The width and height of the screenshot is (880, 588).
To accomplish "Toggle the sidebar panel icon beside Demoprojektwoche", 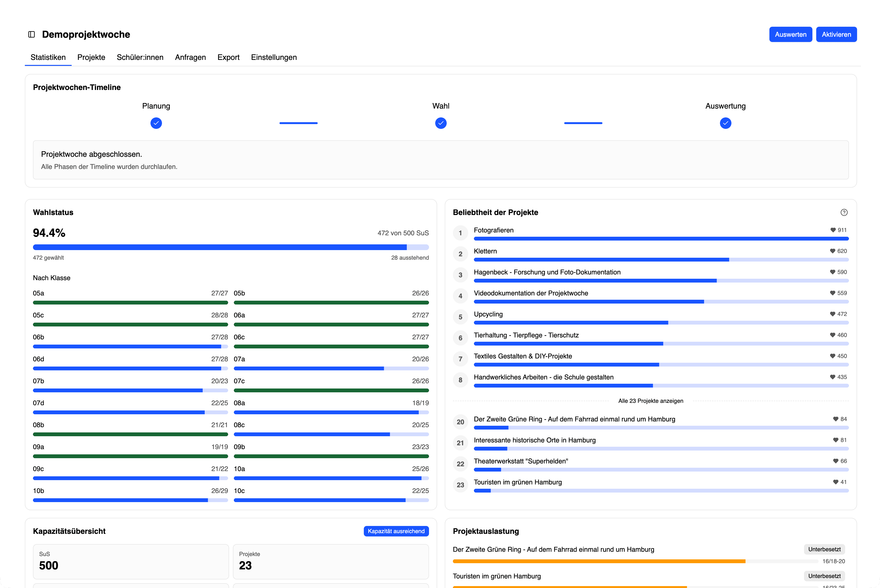I will pos(32,35).
